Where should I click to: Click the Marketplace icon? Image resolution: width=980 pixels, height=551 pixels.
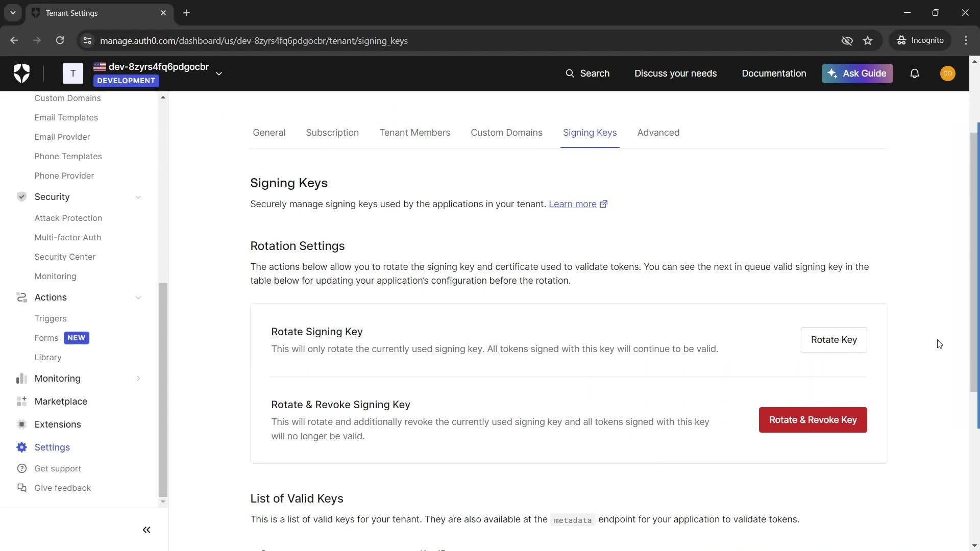pos(21,402)
